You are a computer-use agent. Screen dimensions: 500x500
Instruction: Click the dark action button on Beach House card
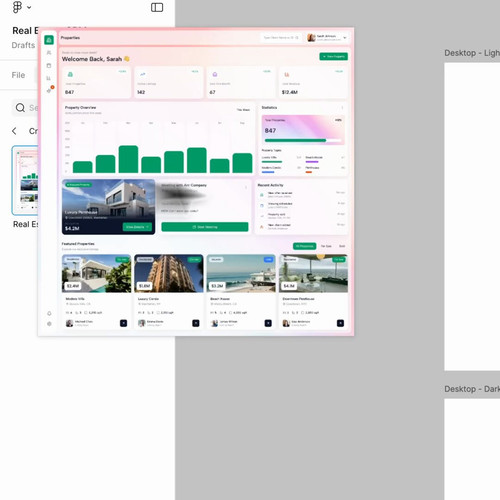click(268, 323)
